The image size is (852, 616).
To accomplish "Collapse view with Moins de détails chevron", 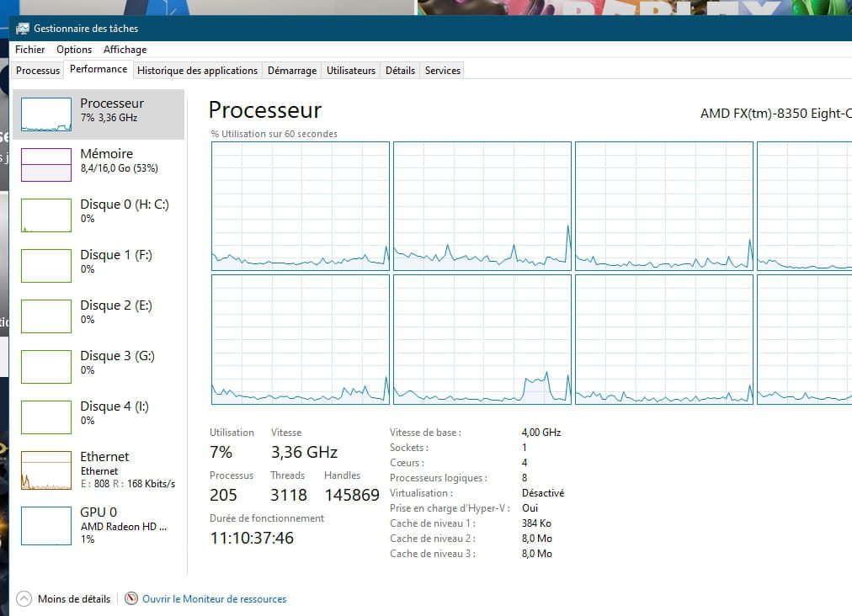I will coord(24,598).
